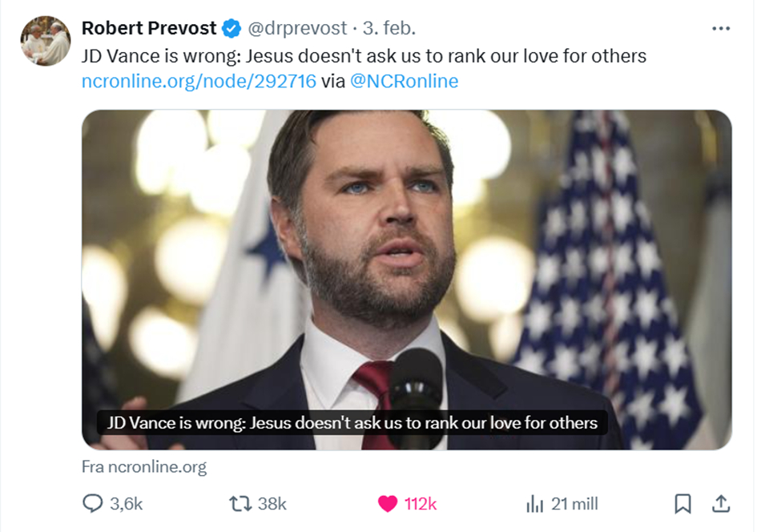Click the Robert Prevost display name

tap(149, 29)
